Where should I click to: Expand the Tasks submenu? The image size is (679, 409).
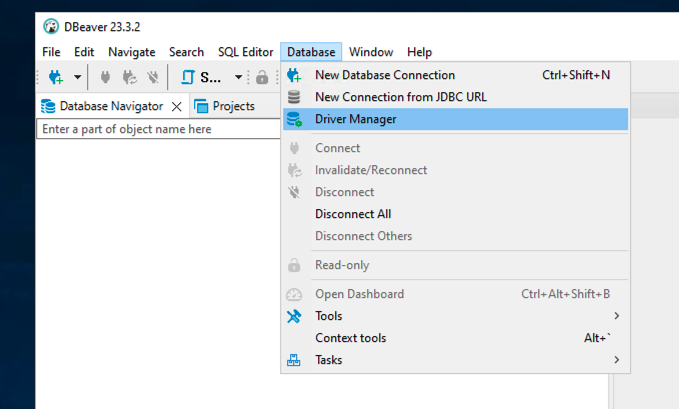point(456,360)
